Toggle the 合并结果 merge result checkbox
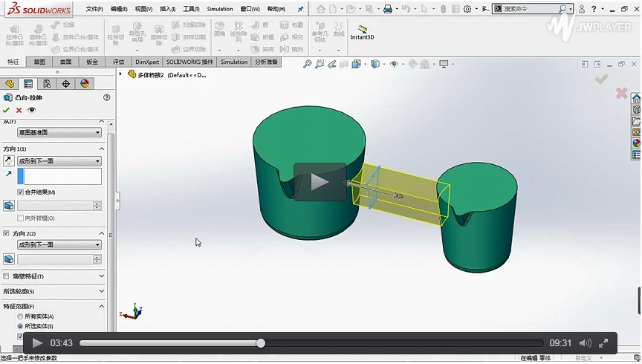Viewport: 642px width, 364px height. [x=21, y=192]
